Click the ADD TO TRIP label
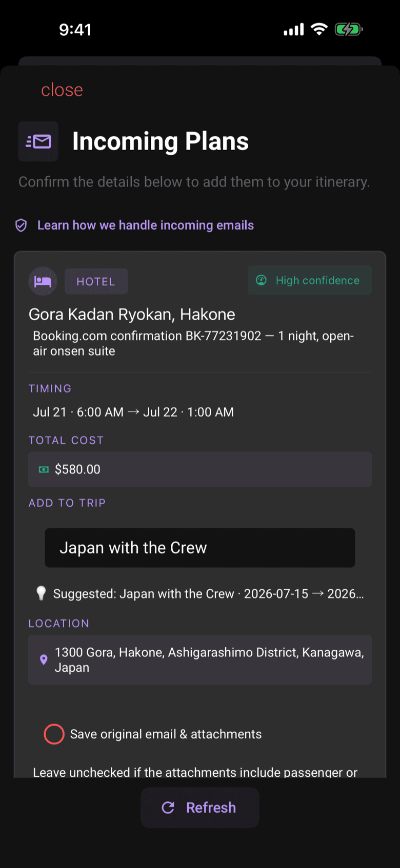This screenshot has height=868, width=400. (67, 503)
